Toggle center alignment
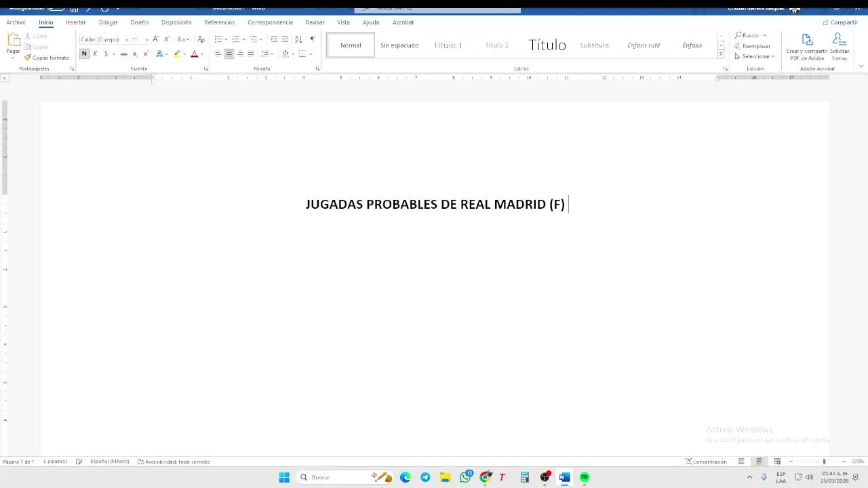This screenshot has height=488, width=868. 229,54
